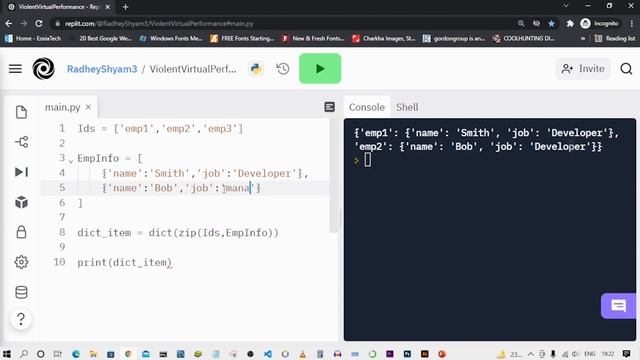Screen dimensions: 640x360
Task: Open the Windows Fonts Me... bookmark
Action: pyautogui.click(x=171, y=38)
